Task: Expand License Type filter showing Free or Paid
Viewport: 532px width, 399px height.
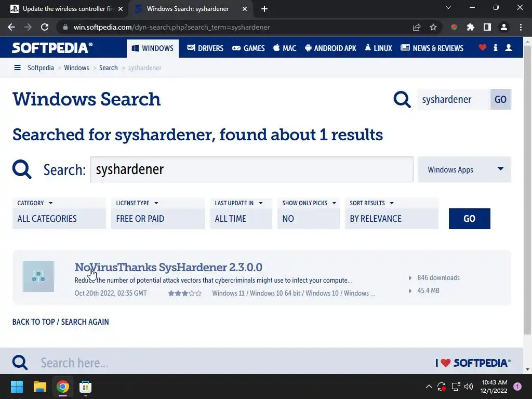Action: pos(158,214)
